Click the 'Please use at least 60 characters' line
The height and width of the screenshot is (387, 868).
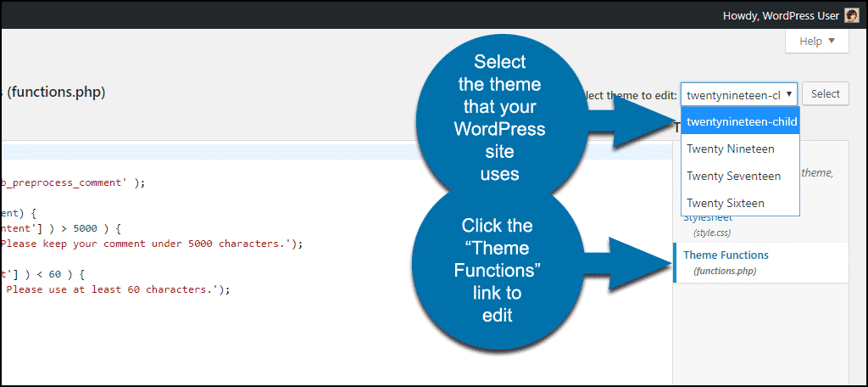click(x=114, y=289)
